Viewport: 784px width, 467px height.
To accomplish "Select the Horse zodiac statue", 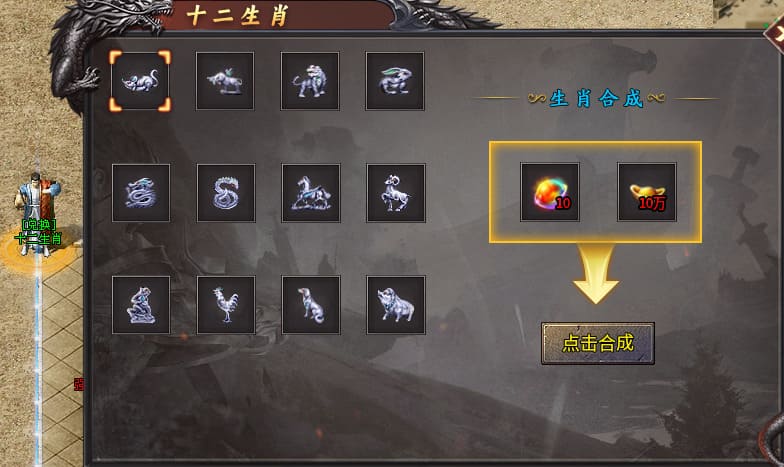I will [x=311, y=193].
